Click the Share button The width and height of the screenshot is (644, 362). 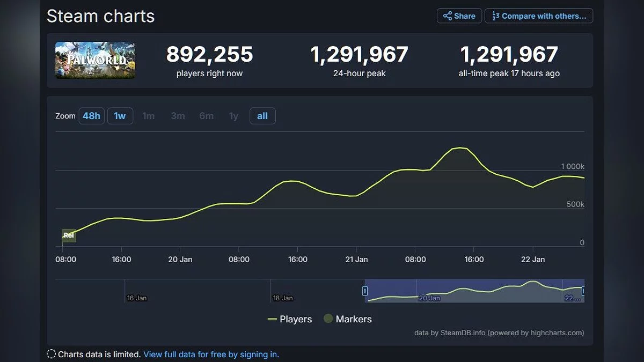pos(459,16)
